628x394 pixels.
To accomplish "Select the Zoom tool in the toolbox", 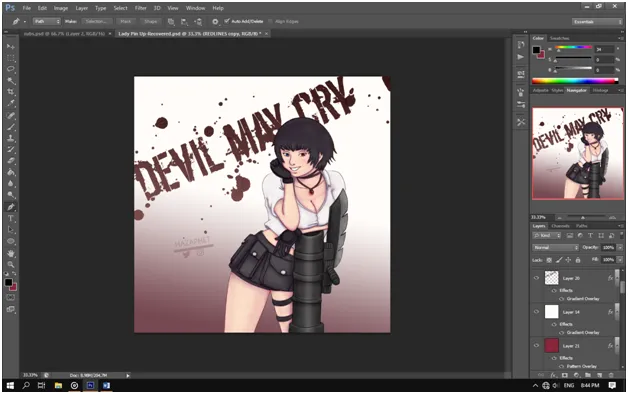I will pyautogui.click(x=11, y=264).
